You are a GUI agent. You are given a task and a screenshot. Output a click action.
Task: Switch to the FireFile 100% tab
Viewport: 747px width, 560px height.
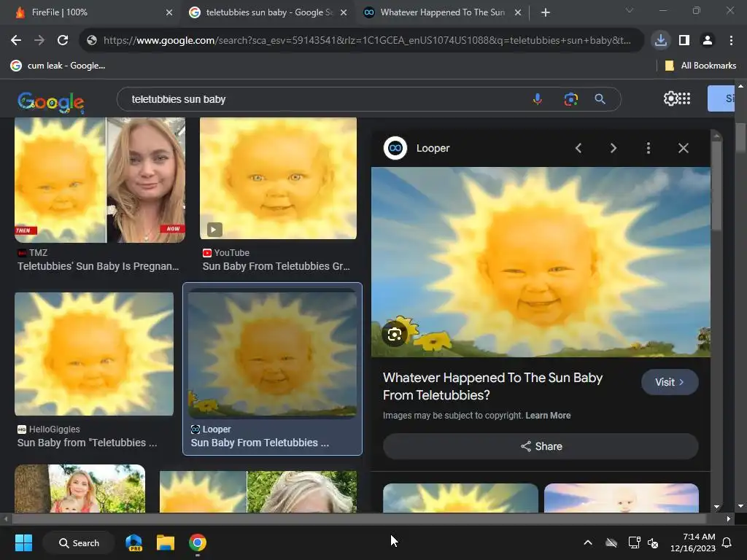(x=90, y=12)
